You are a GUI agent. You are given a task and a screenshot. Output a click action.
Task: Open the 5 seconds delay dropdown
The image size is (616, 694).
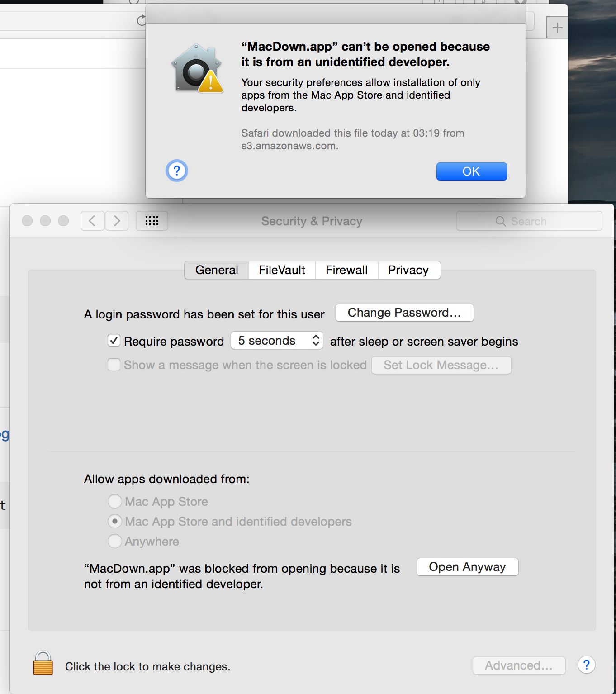277,341
